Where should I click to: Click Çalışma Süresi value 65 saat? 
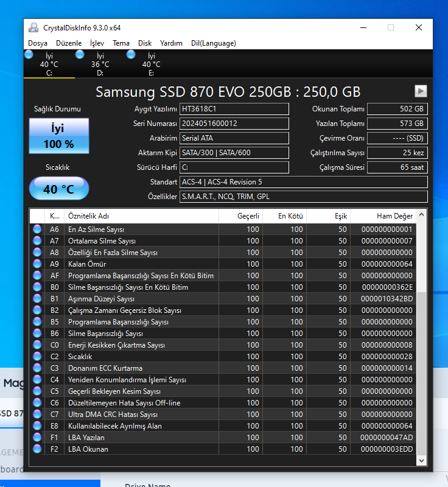click(x=397, y=167)
